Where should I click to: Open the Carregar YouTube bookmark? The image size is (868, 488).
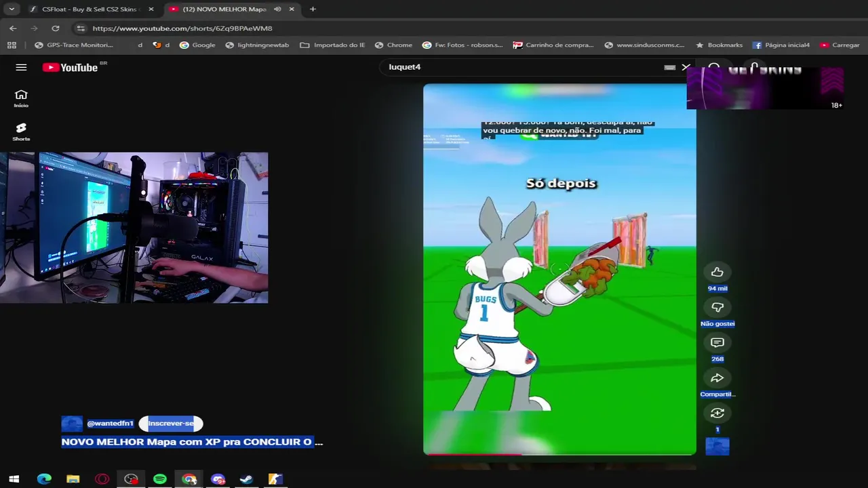840,45
